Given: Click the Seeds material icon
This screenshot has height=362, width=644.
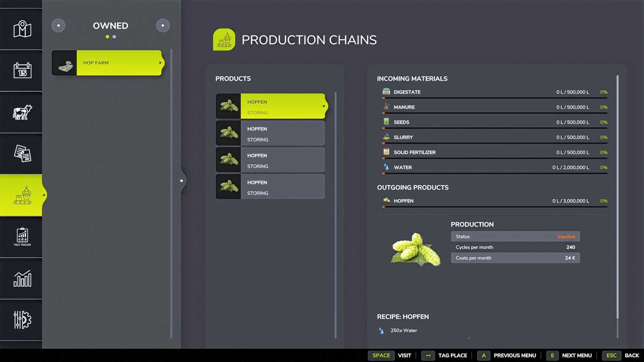Looking at the screenshot, I should pyautogui.click(x=386, y=122).
